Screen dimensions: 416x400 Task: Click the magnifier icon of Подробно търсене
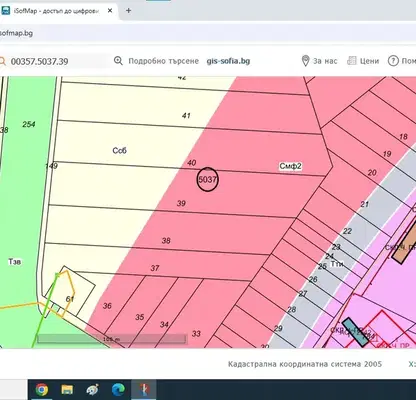click(118, 61)
